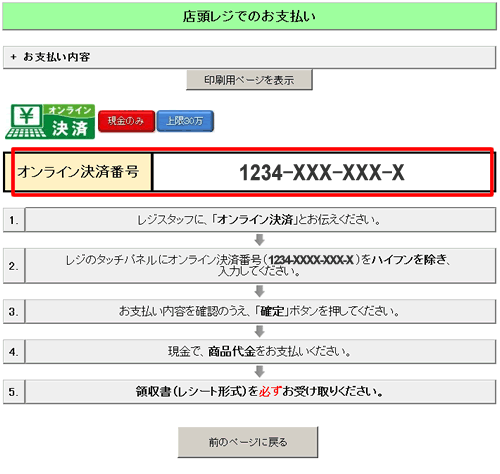The image size is (500, 474).
Task: Click the step number 3. cell
Action: coord(14,312)
